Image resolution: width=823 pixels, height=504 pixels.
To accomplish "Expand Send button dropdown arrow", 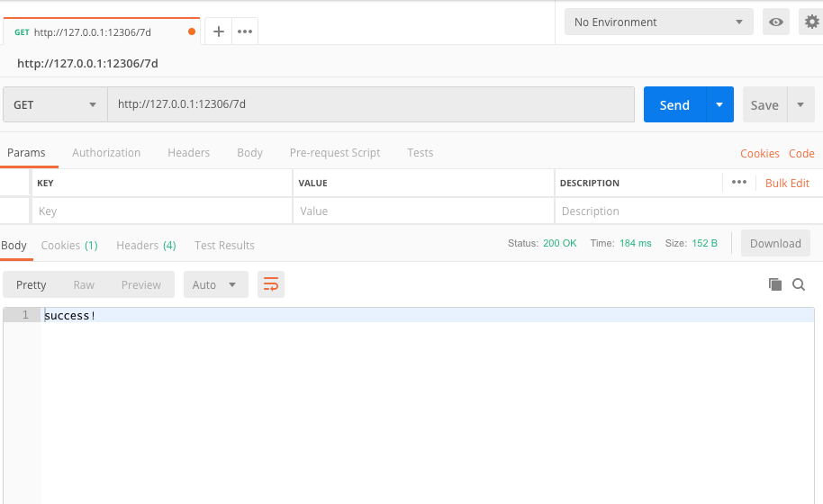I will [x=719, y=104].
